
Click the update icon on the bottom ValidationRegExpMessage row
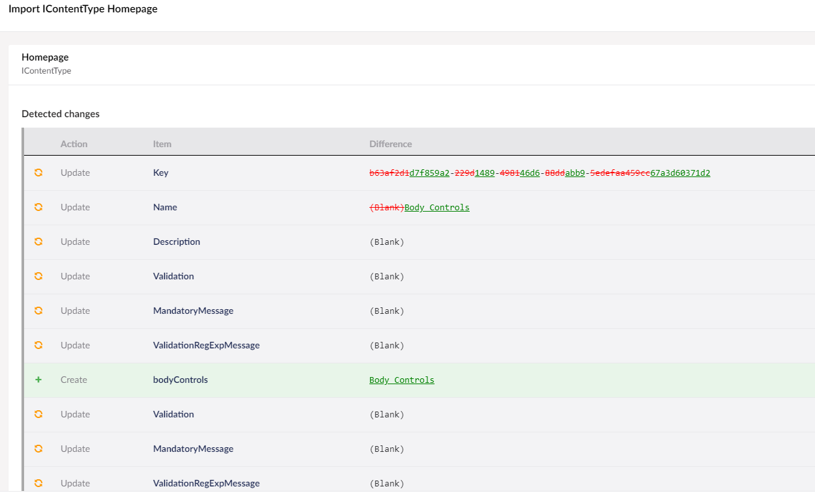tap(38, 483)
